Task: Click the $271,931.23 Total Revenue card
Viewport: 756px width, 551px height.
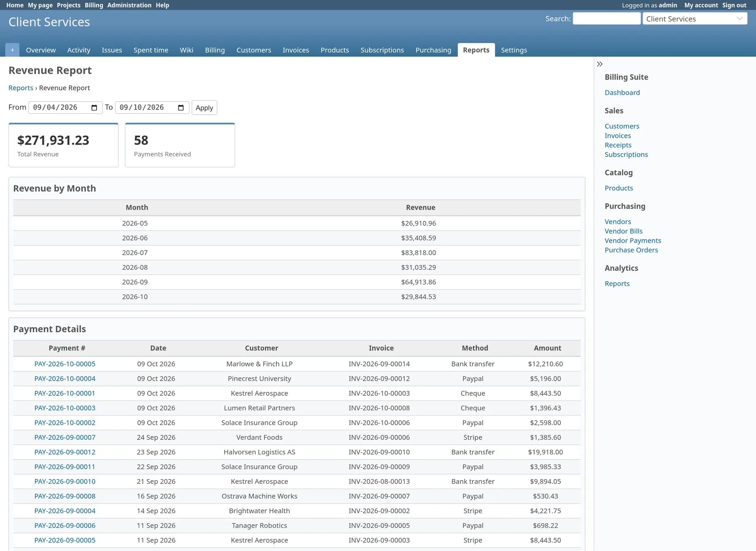Action: point(63,145)
